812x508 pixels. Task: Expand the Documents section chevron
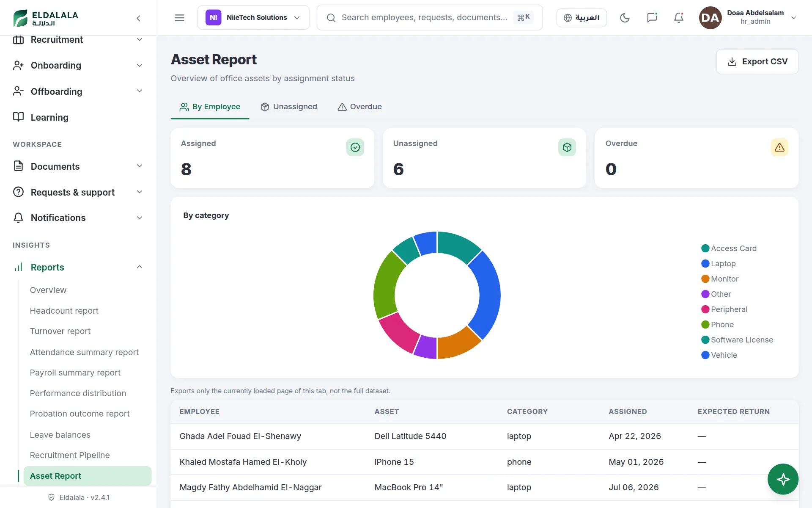tap(140, 166)
